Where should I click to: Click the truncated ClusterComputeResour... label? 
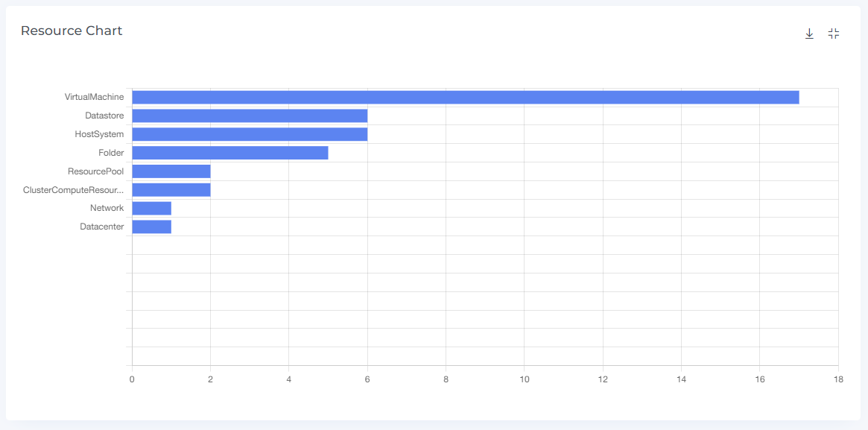[x=73, y=190]
